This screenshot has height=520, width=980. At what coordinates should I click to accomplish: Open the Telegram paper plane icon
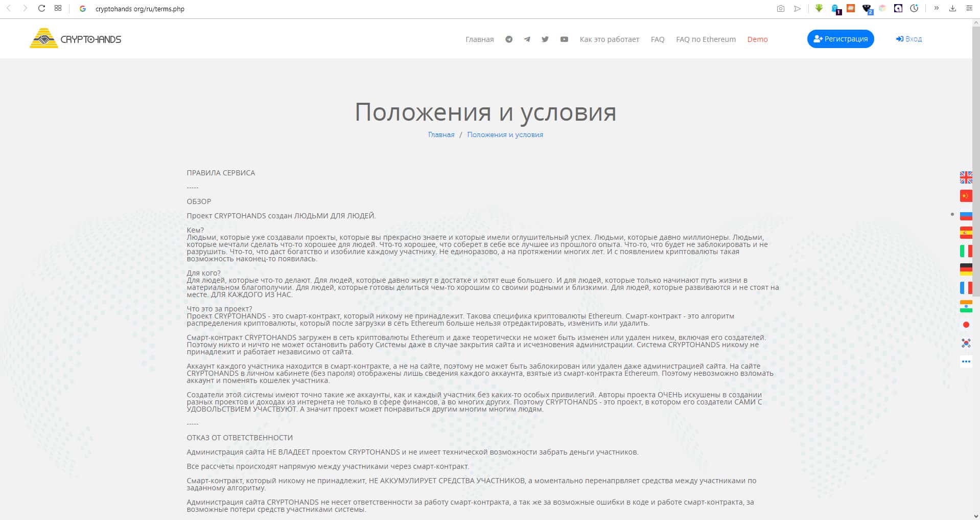[x=527, y=39]
